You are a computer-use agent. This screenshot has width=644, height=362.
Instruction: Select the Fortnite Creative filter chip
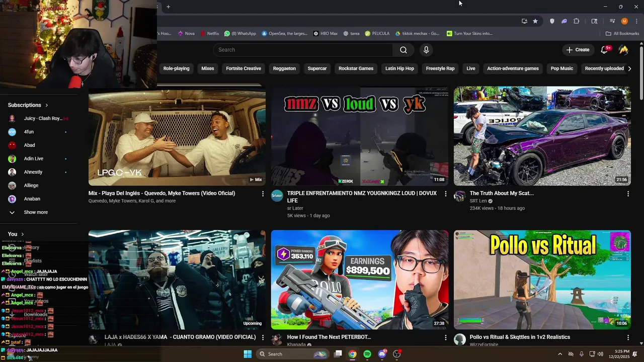pos(244,68)
